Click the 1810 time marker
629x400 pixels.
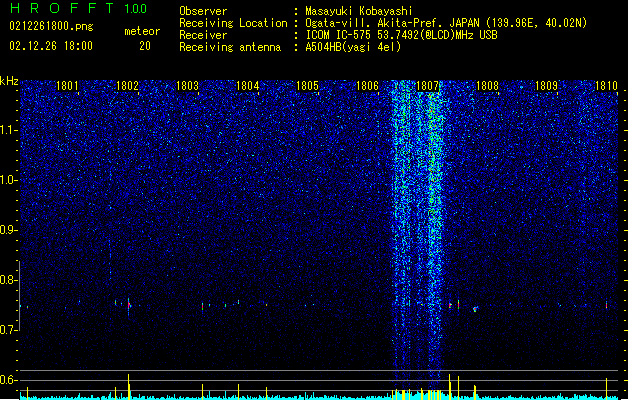(x=607, y=86)
